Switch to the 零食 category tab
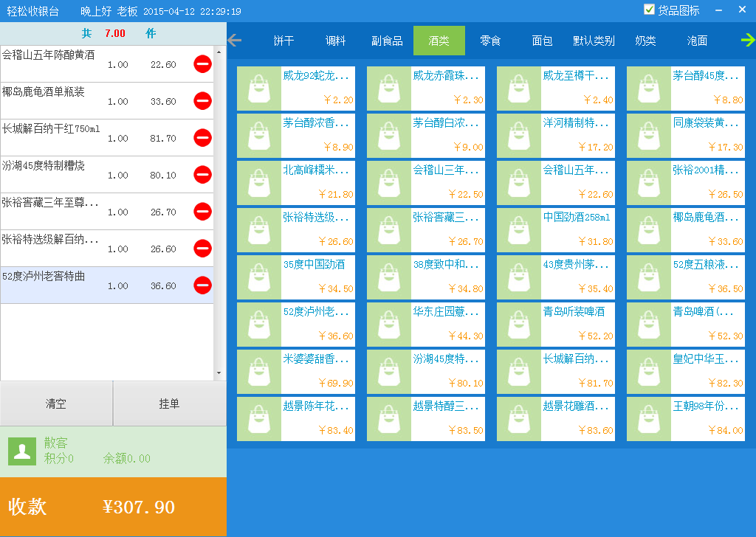This screenshot has height=537, width=756. pyautogui.click(x=490, y=41)
